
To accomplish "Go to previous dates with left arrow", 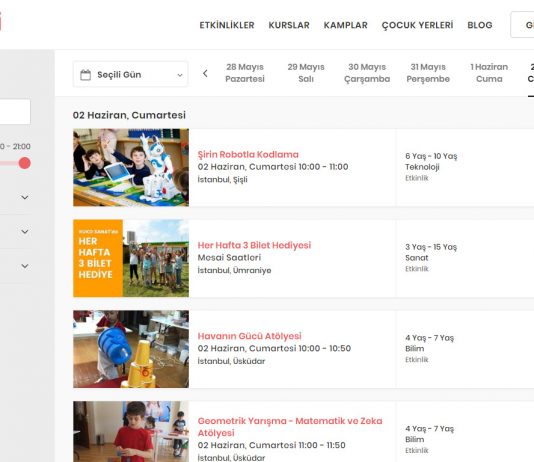I will pyautogui.click(x=205, y=73).
